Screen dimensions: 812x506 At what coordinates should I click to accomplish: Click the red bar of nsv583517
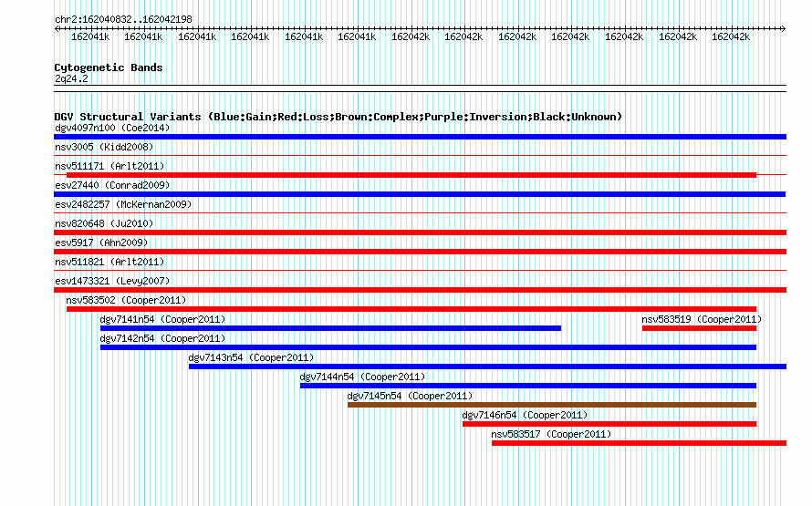coord(639,443)
